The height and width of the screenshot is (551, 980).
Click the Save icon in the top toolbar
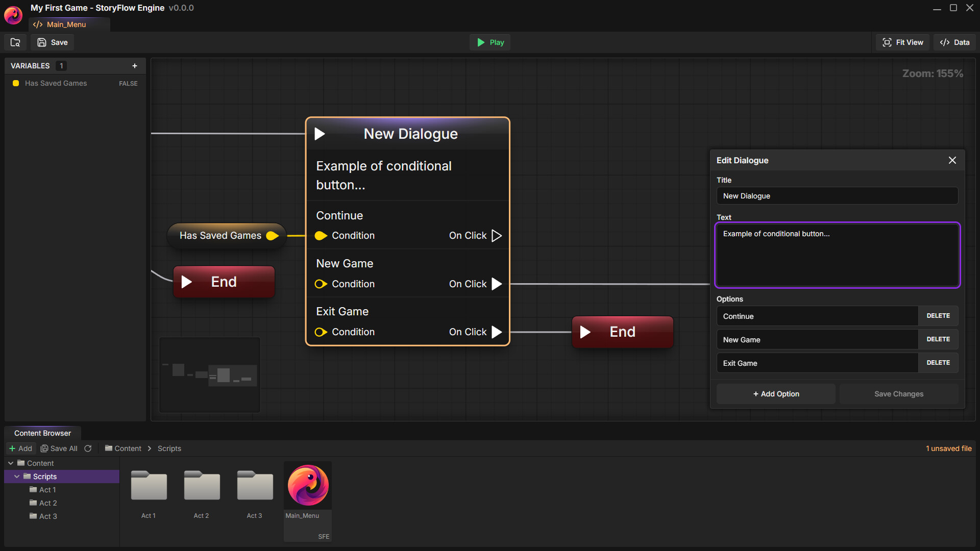coord(41,42)
